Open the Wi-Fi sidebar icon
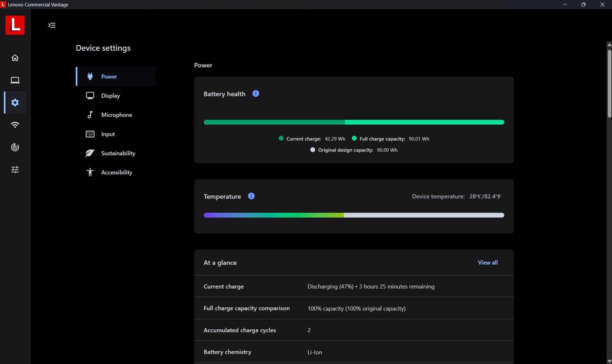This screenshot has height=364, width=612. (x=15, y=125)
